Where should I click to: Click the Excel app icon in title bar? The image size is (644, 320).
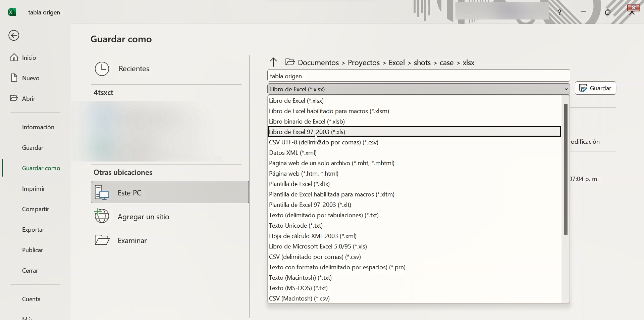[12, 12]
